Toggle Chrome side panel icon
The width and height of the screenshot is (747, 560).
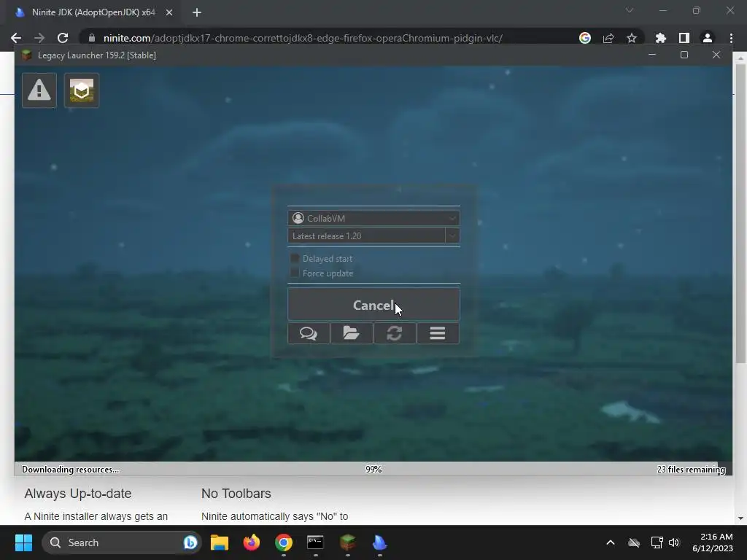point(684,38)
